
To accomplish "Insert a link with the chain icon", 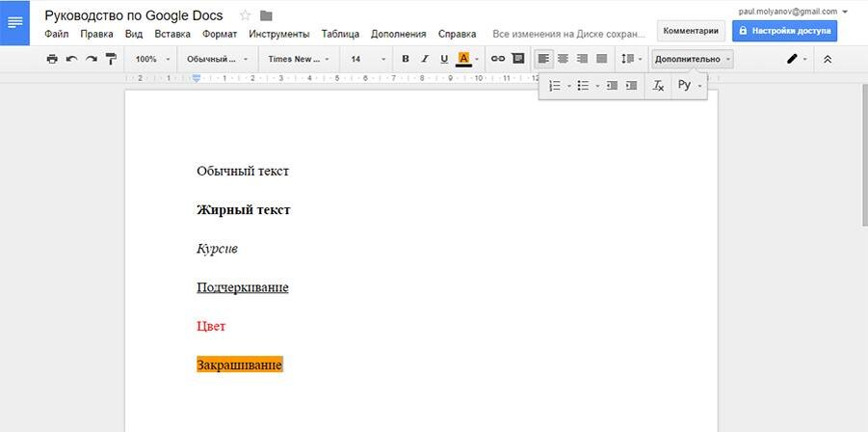I will [498, 59].
